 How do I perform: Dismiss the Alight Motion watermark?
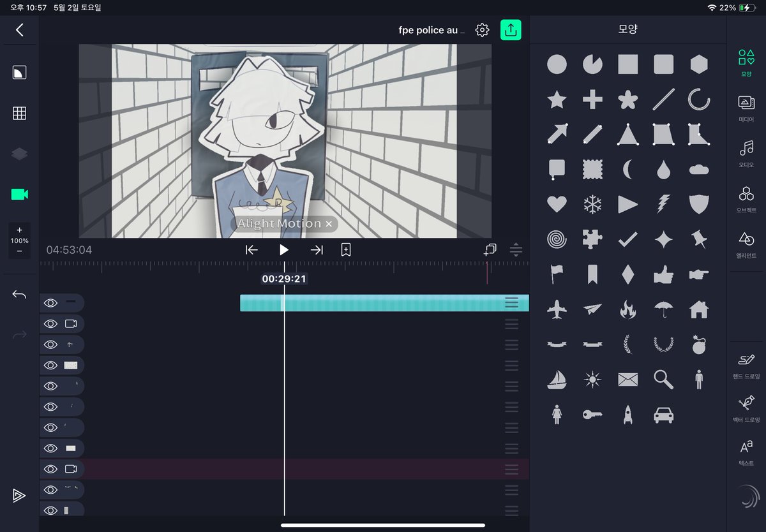[x=329, y=224]
